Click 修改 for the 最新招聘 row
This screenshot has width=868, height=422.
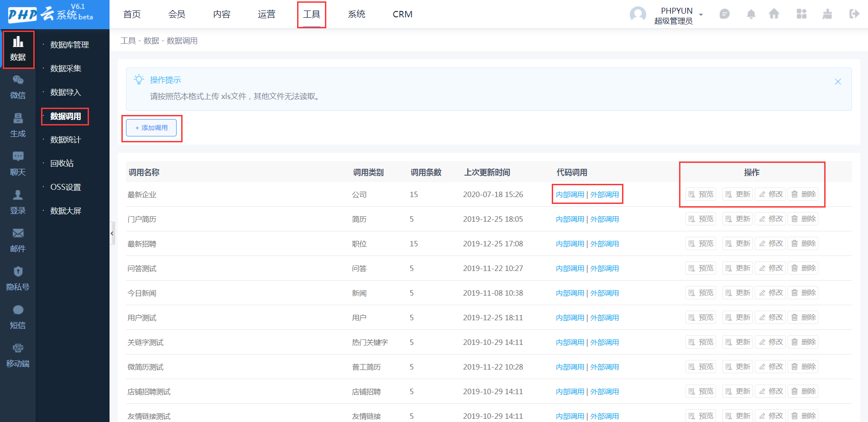(770, 243)
